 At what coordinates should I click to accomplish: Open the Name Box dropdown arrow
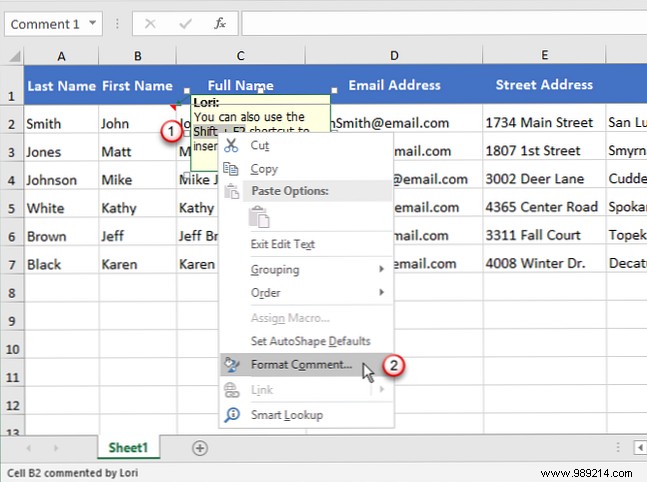pyautogui.click(x=93, y=23)
